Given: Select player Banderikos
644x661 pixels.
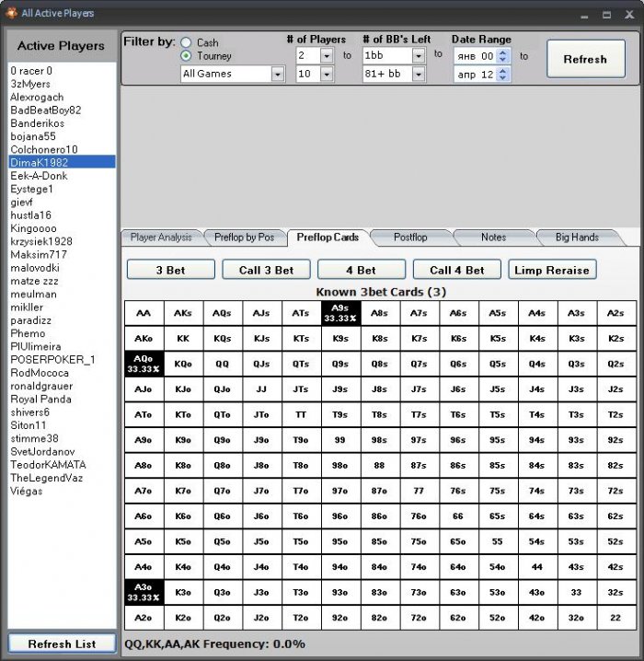Looking at the screenshot, I should pos(62,123).
